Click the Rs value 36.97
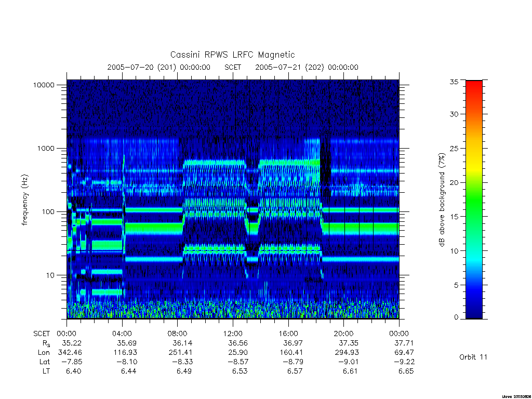The height and width of the screenshot is (399, 532). pos(293,343)
